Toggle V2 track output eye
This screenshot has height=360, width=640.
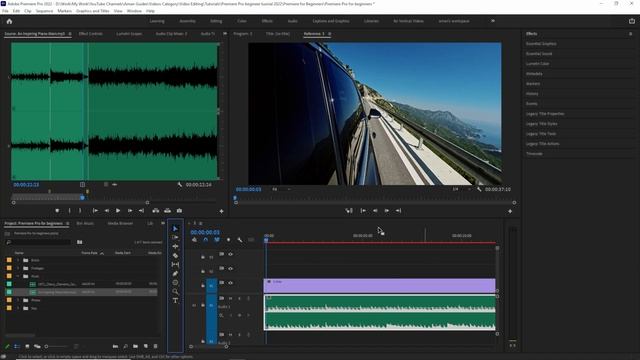pos(231,269)
